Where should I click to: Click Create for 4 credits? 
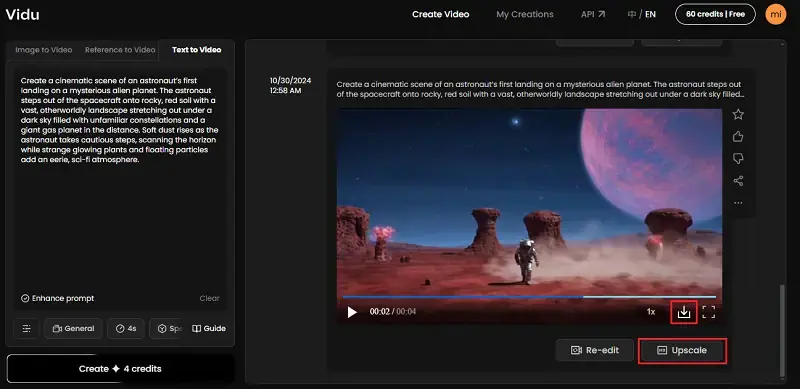click(120, 369)
